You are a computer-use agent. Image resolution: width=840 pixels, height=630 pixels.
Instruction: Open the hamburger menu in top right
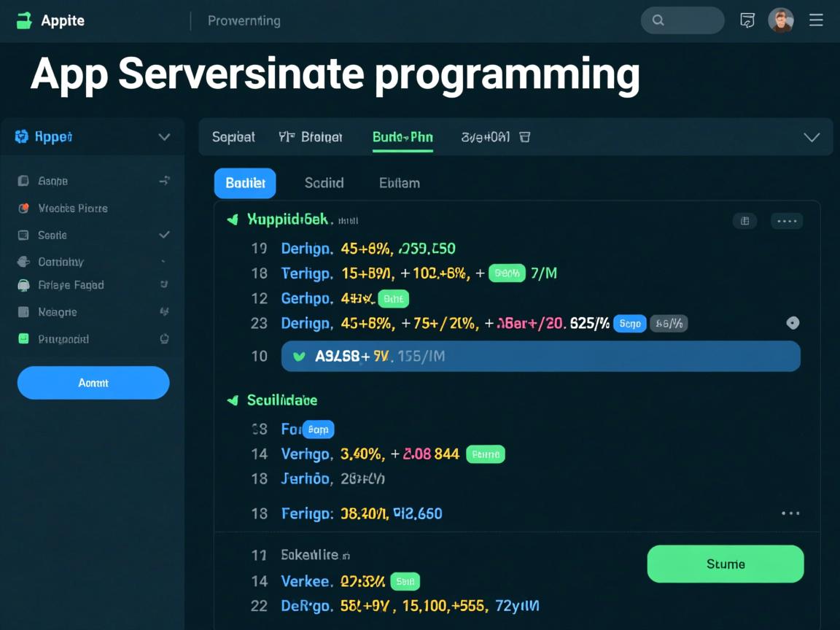(x=816, y=20)
